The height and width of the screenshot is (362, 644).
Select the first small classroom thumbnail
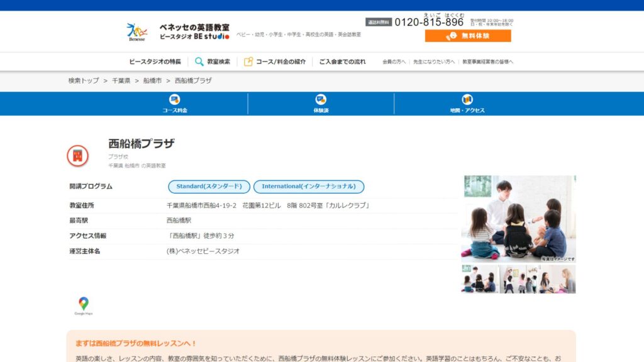(480, 279)
